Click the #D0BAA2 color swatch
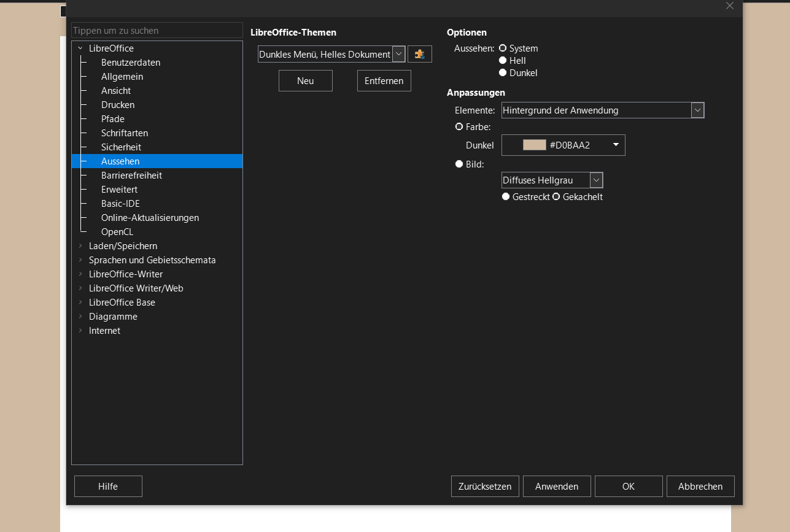Image resolution: width=790 pixels, height=532 pixels. point(534,145)
